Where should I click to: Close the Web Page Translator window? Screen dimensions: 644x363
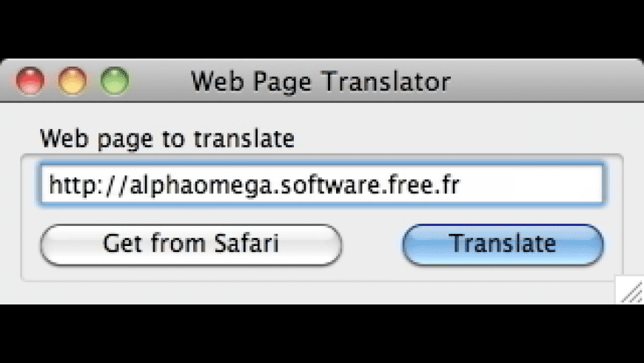pos(30,81)
